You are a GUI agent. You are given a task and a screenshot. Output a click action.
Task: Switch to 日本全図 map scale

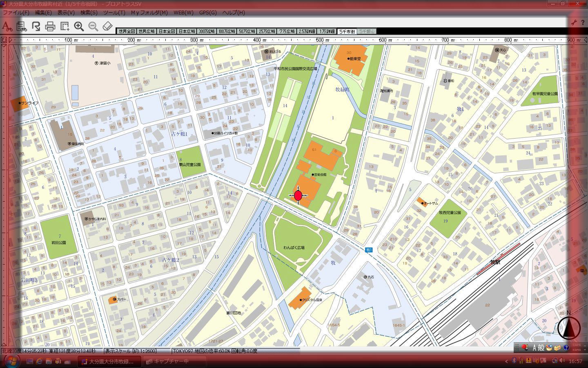point(167,31)
